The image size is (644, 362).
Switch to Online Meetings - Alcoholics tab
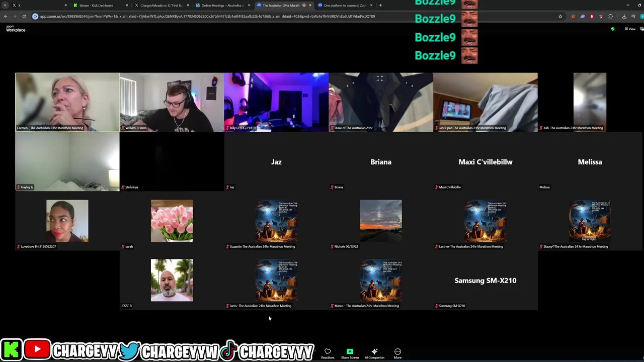(x=222, y=5)
